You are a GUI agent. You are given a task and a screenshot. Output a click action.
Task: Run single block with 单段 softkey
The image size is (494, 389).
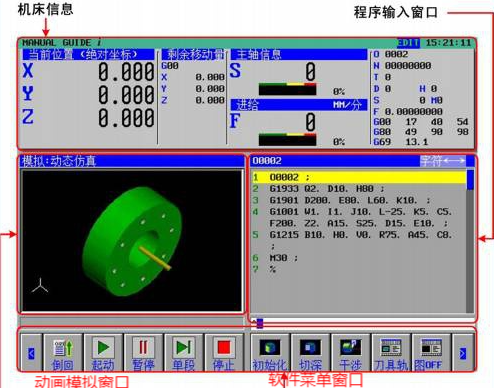pyautogui.click(x=184, y=353)
